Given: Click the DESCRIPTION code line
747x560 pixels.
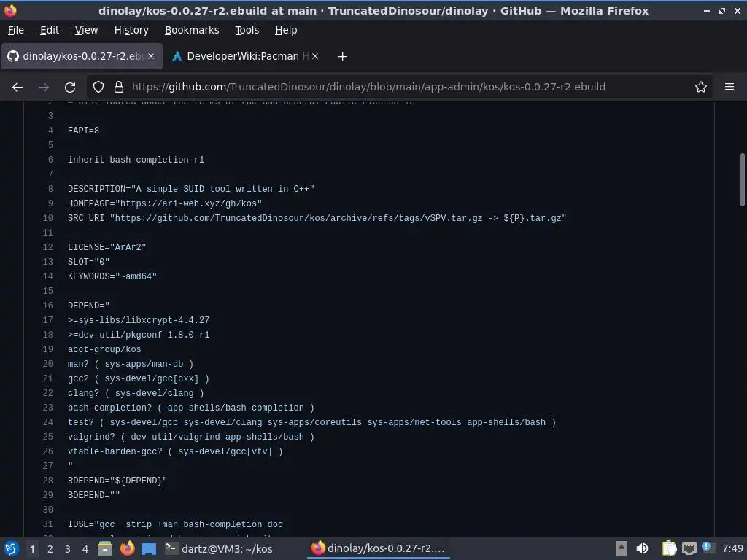Looking at the screenshot, I should tap(191, 189).
